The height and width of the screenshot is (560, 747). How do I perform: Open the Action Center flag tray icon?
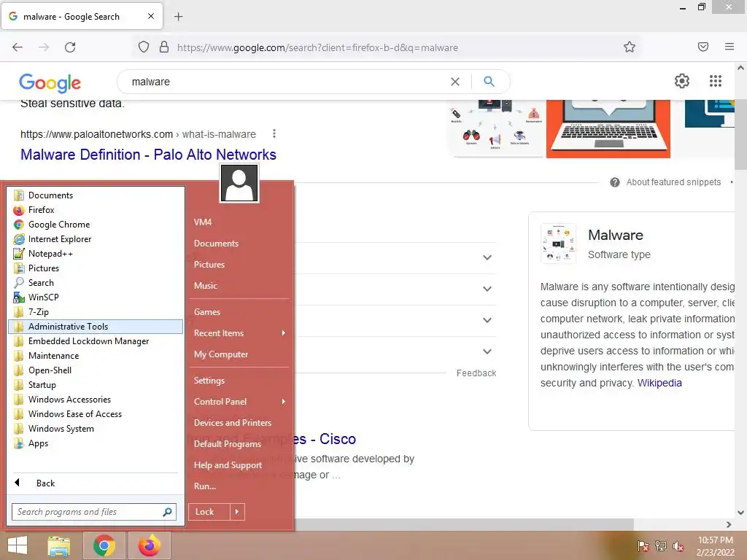coord(643,546)
